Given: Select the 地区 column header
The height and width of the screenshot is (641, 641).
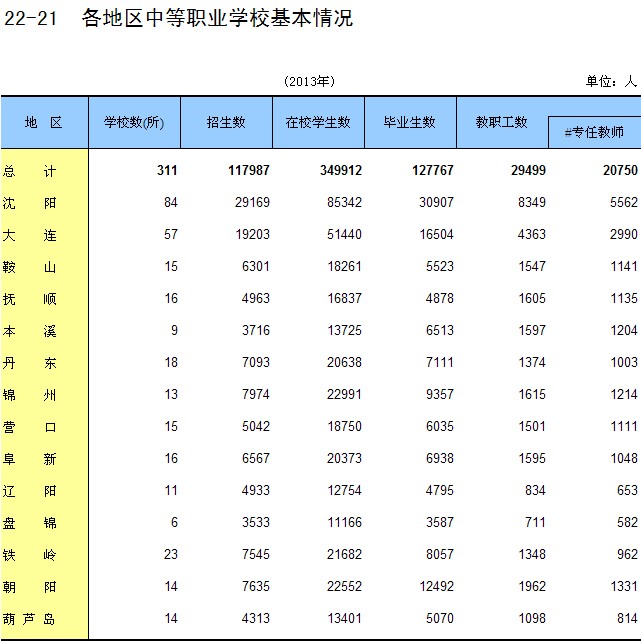Looking at the screenshot, I should [x=44, y=122].
